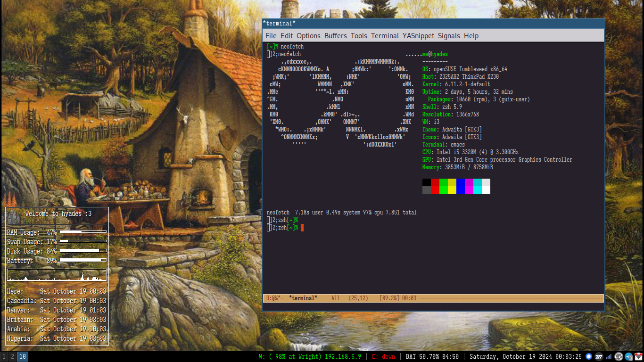Open the Help menu
The width and height of the screenshot is (644, 362).
471,36
